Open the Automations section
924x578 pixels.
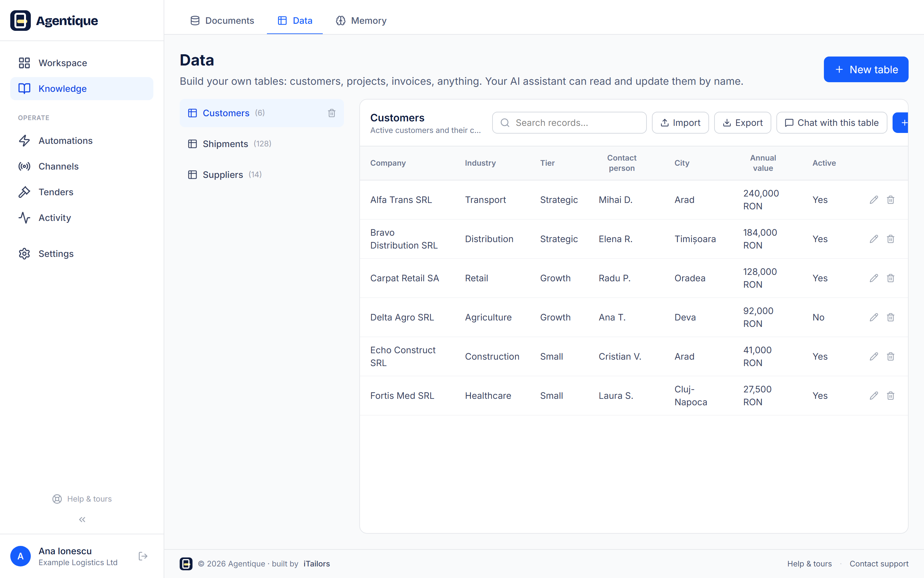click(x=82, y=141)
